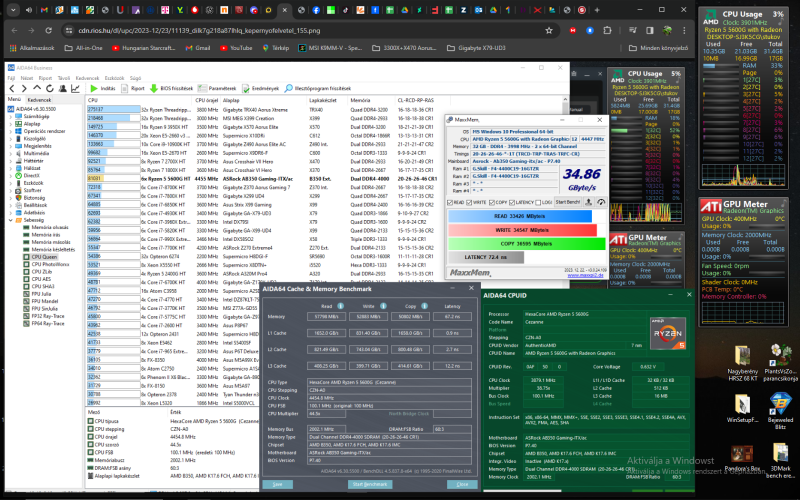Image resolution: width=800 pixels, height=500 pixels.
Task: Reload the Chrome page
Action: pos(48,31)
